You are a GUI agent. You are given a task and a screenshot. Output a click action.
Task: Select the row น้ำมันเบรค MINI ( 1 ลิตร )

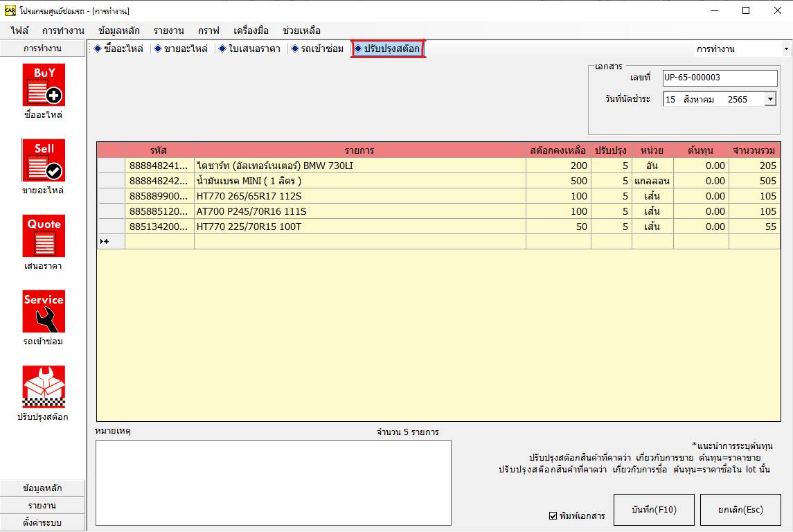coord(438,181)
